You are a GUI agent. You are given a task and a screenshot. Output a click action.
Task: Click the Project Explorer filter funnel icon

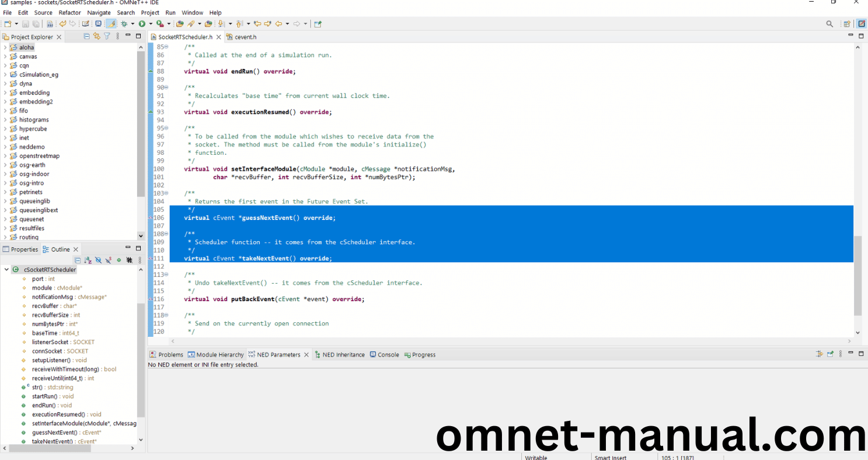[x=107, y=36]
